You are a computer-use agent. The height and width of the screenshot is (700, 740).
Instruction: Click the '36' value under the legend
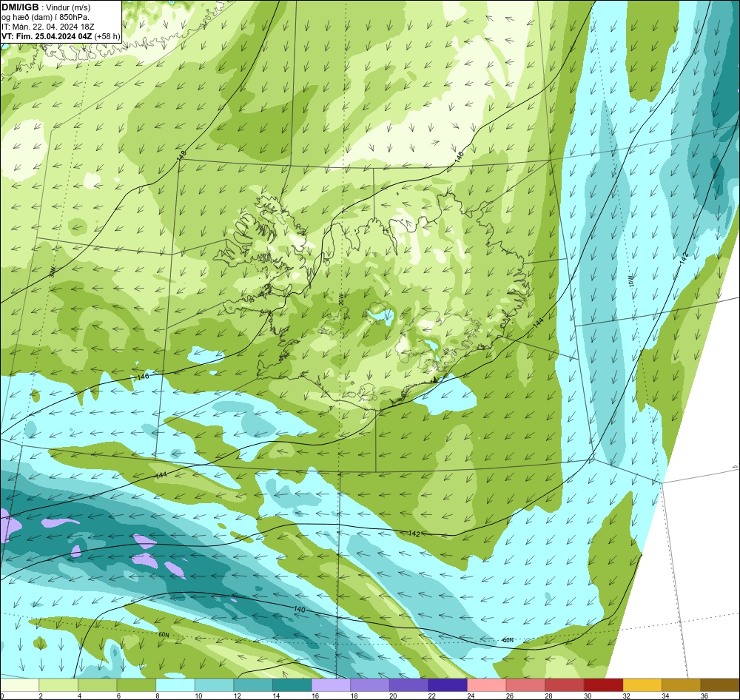tap(704, 696)
